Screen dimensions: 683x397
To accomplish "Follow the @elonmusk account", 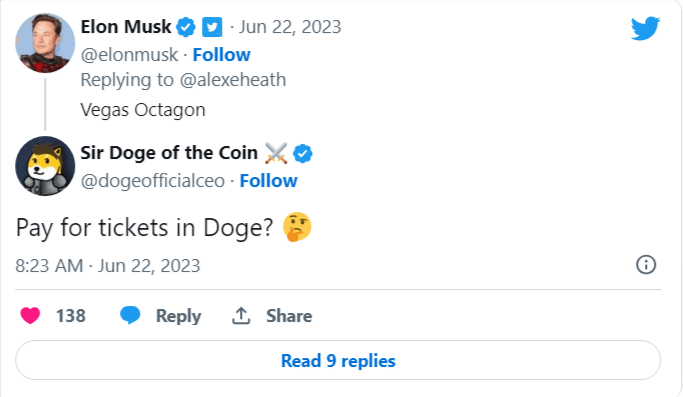I will click(x=221, y=55).
